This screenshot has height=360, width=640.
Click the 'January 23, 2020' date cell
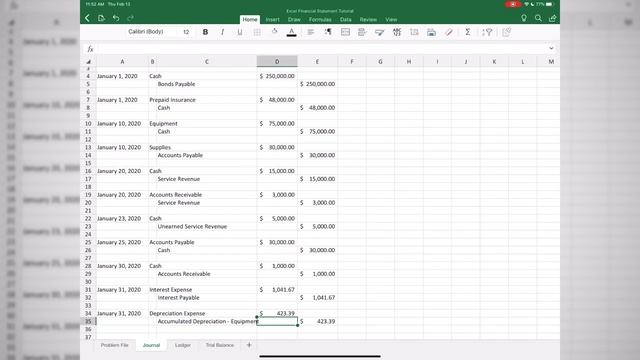pyautogui.click(x=119, y=218)
